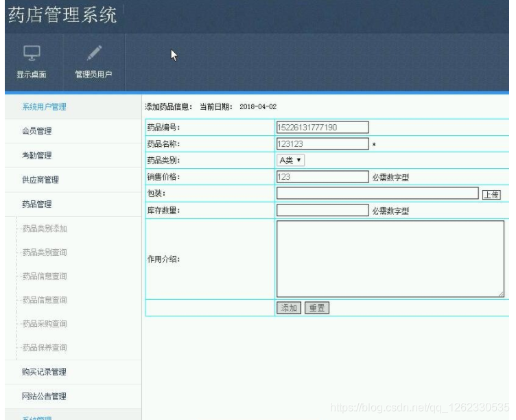
Task: Open 系统用户管理 in the sidebar
Action: (44, 106)
